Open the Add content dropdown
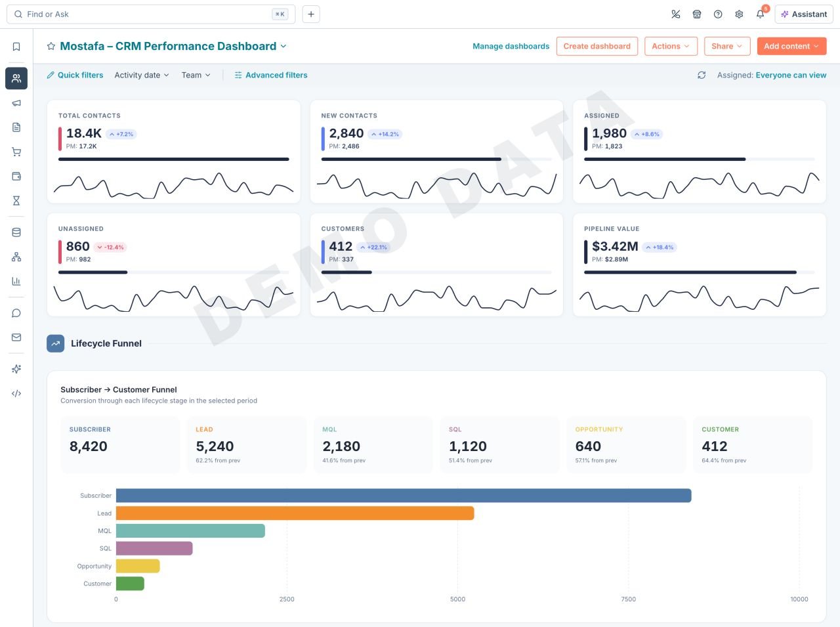The image size is (840, 627). [x=791, y=46]
